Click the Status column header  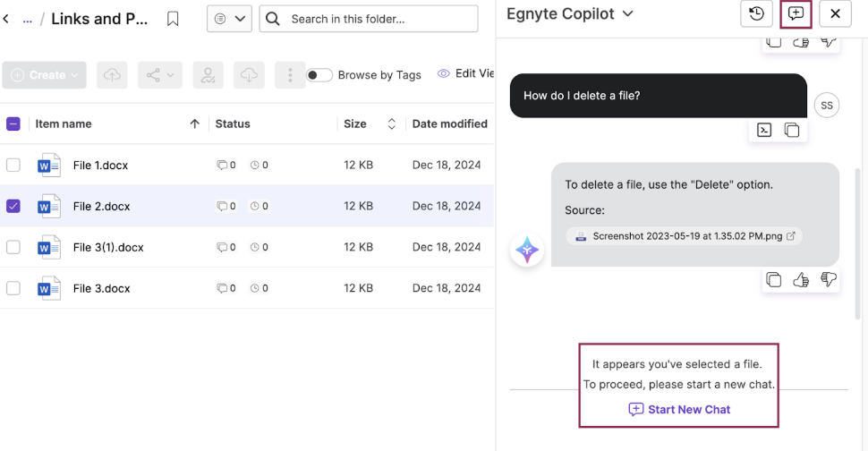click(x=233, y=124)
